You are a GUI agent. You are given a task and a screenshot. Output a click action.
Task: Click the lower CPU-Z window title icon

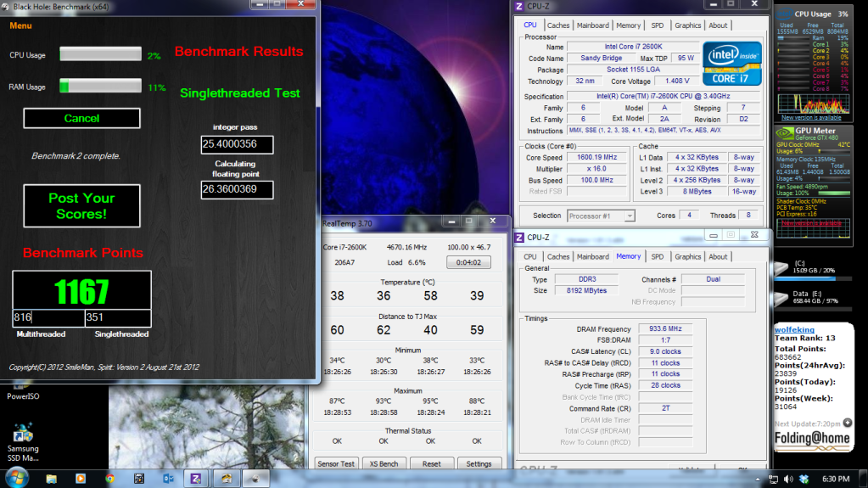click(519, 237)
